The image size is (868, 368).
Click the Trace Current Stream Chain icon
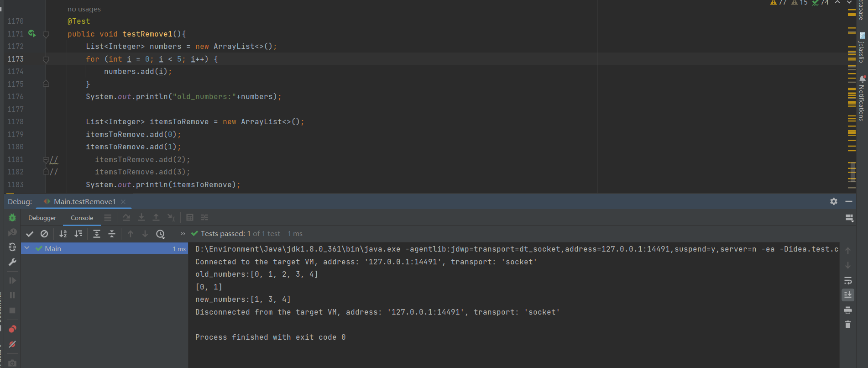pos(204,217)
